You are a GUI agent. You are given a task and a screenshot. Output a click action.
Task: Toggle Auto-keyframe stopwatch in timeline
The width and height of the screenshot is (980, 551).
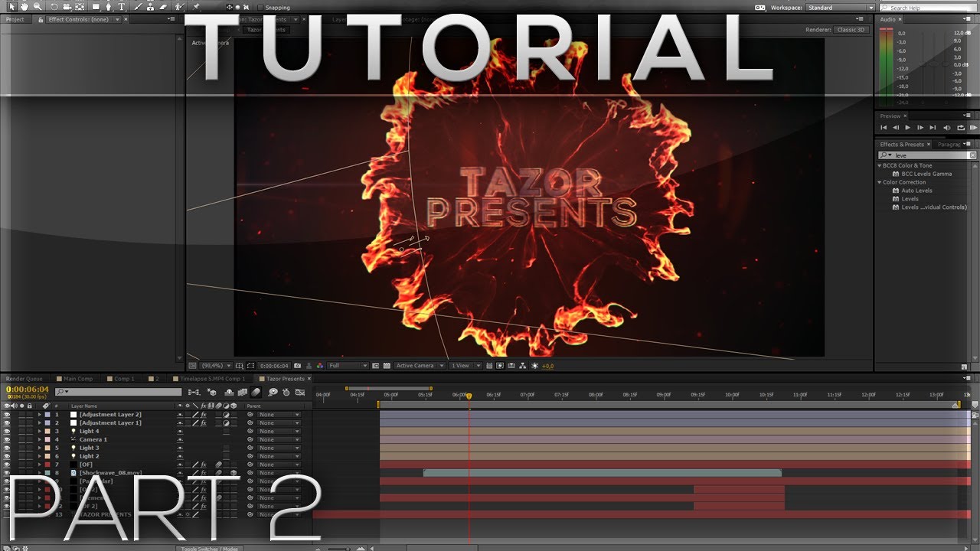click(286, 392)
